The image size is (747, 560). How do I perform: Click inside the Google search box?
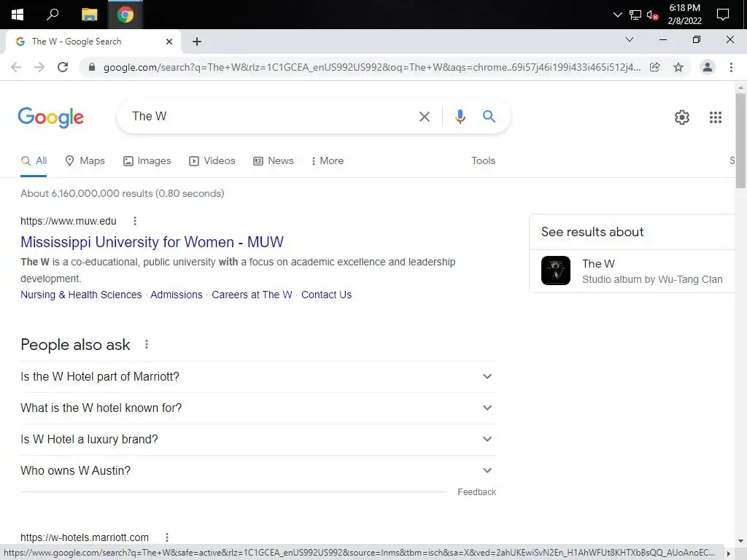[271, 116]
